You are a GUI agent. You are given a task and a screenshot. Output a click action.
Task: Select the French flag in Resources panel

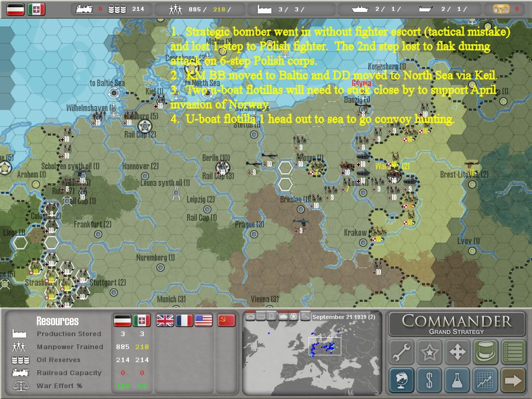tap(184, 321)
